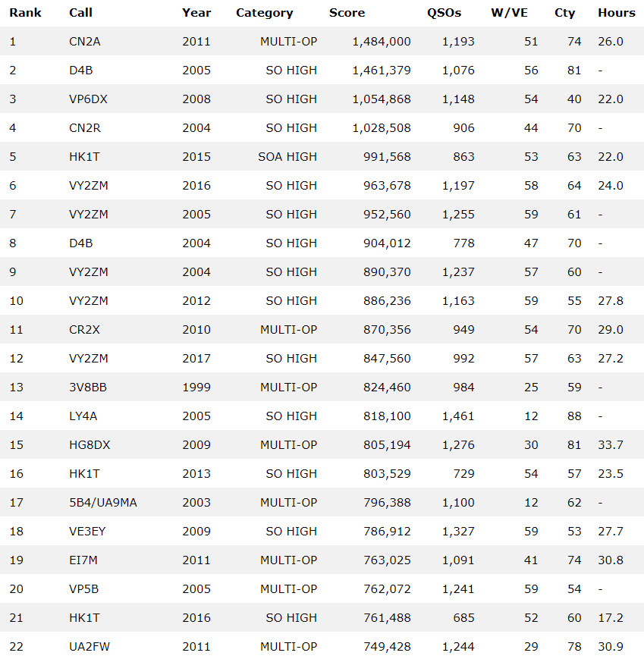
Task: Click the QSOs column header
Action: point(445,13)
